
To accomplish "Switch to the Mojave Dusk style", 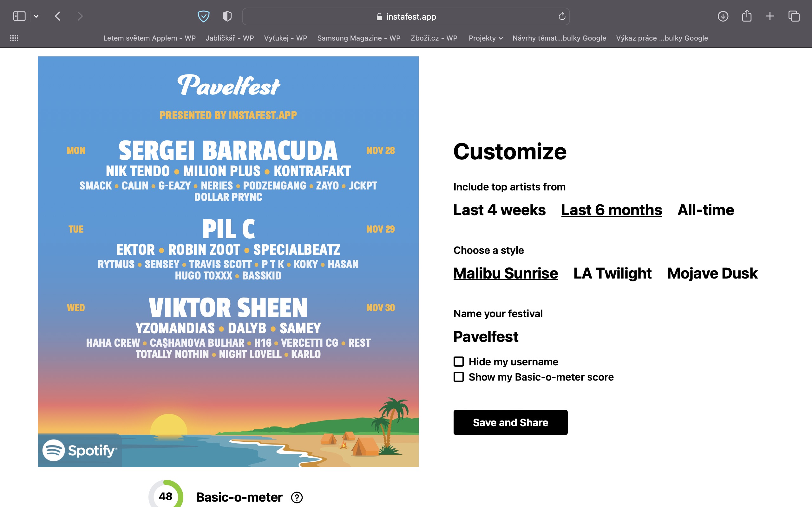I will 712,273.
